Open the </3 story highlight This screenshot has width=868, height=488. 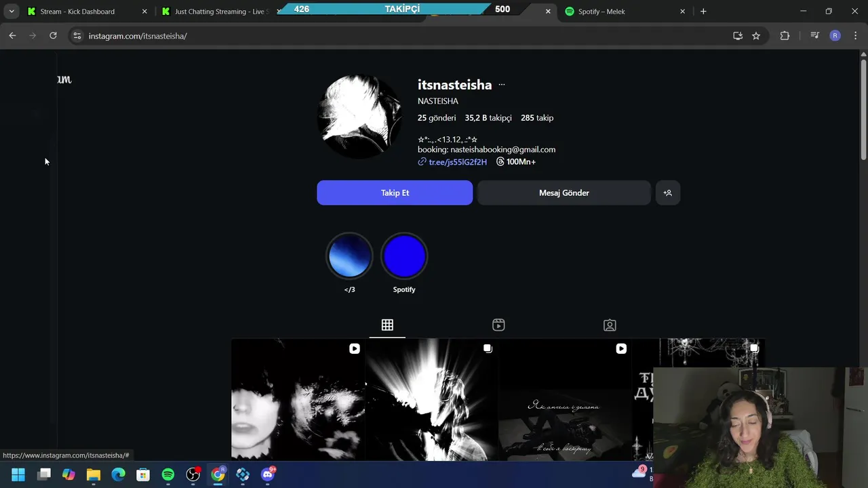pyautogui.click(x=350, y=256)
